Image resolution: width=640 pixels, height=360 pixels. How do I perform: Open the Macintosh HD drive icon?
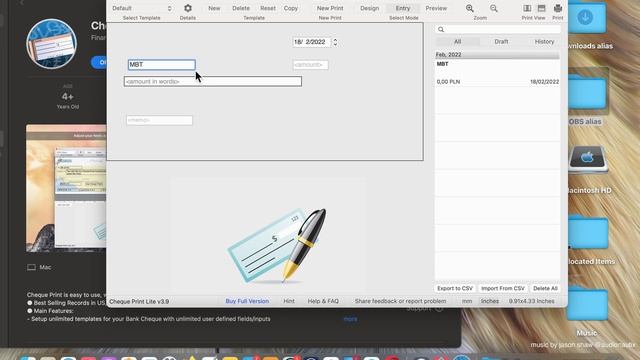587,159
